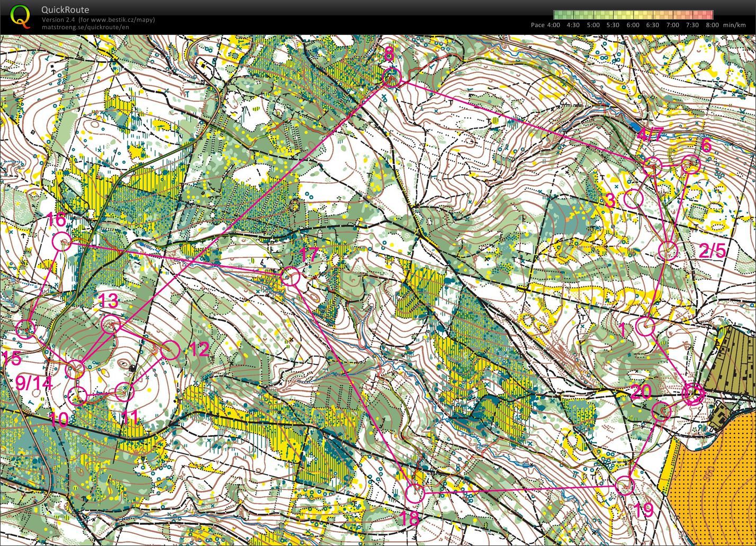Click the control circle numbered 11

[124, 392]
